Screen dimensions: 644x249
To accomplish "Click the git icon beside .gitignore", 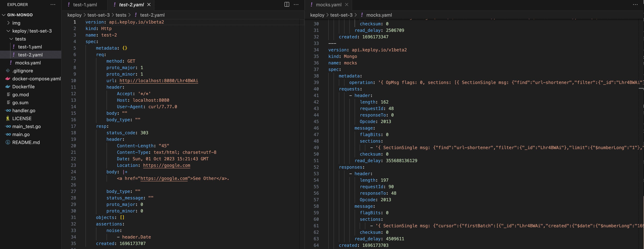I will (x=8, y=71).
